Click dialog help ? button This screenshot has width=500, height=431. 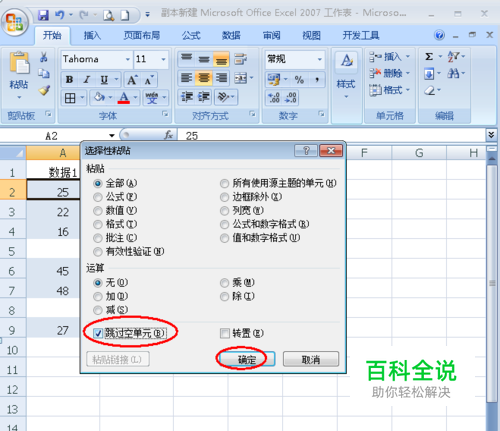tap(306, 151)
